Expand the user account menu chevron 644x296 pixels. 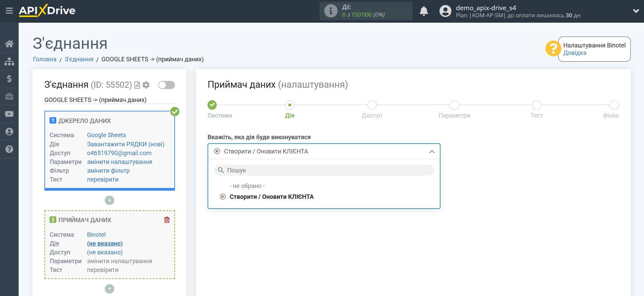(636, 11)
